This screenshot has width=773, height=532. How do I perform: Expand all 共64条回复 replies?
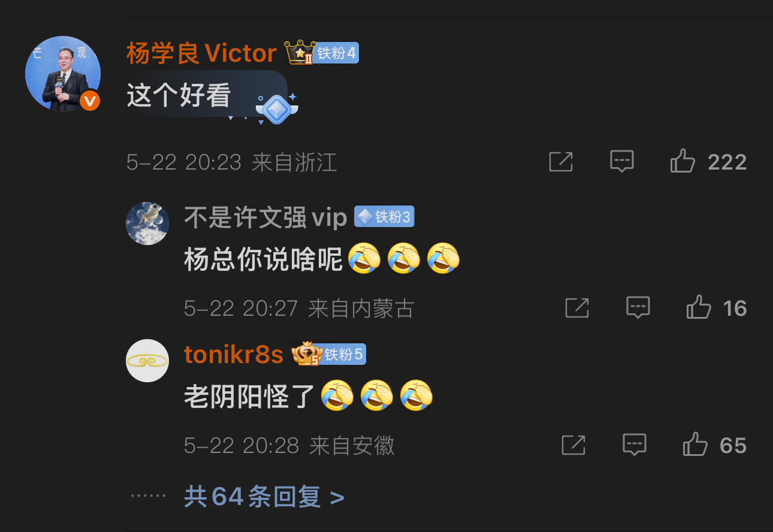264,497
